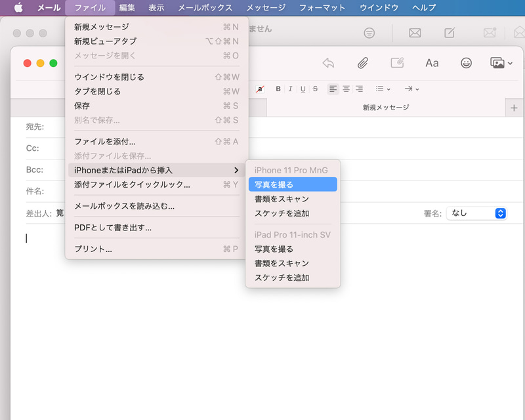Open the list style dropdown
Viewport: 525px width, 420px height.
pyautogui.click(x=383, y=89)
